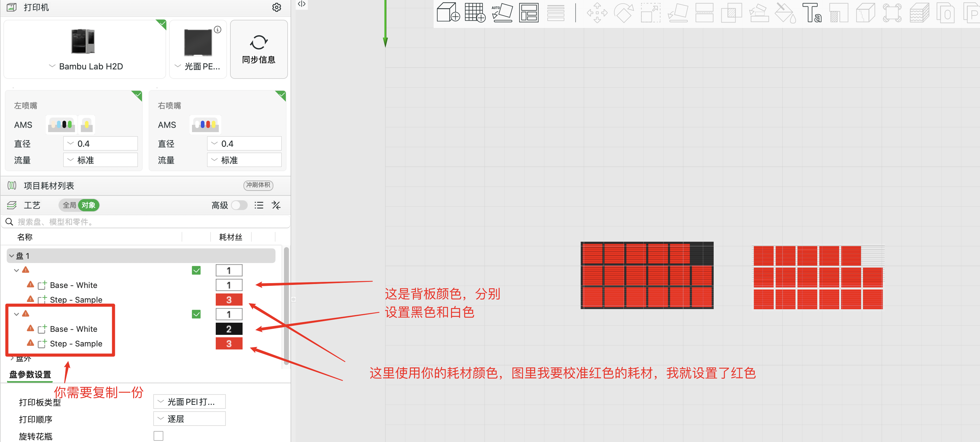
Task: Click the Arrange all objects icon
Action: [x=528, y=12]
